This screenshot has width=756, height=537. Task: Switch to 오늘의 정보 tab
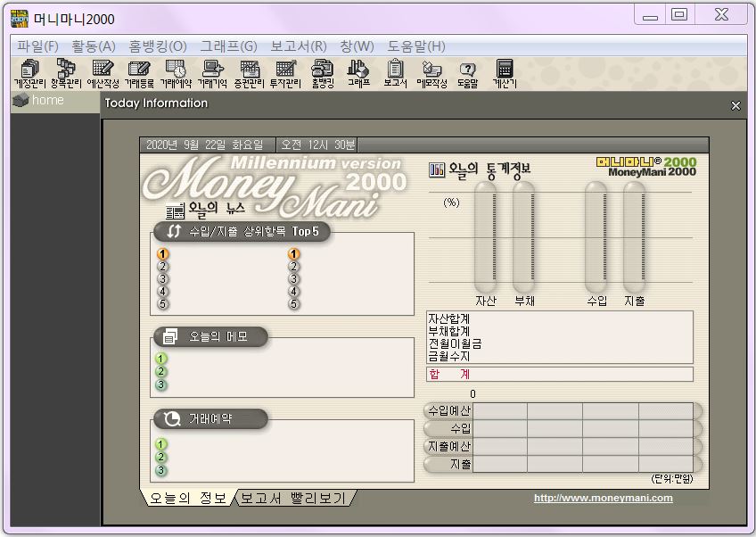pyautogui.click(x=188, y=498)
